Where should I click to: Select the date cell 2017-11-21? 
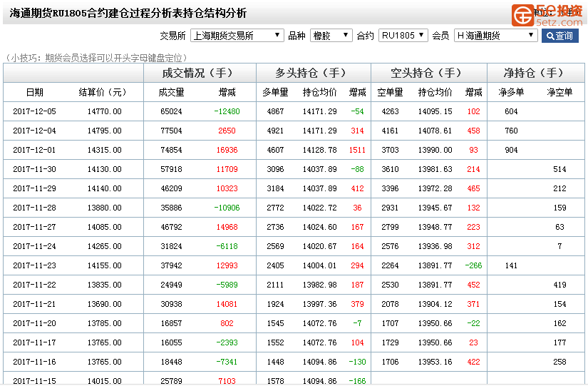(34, 304)
